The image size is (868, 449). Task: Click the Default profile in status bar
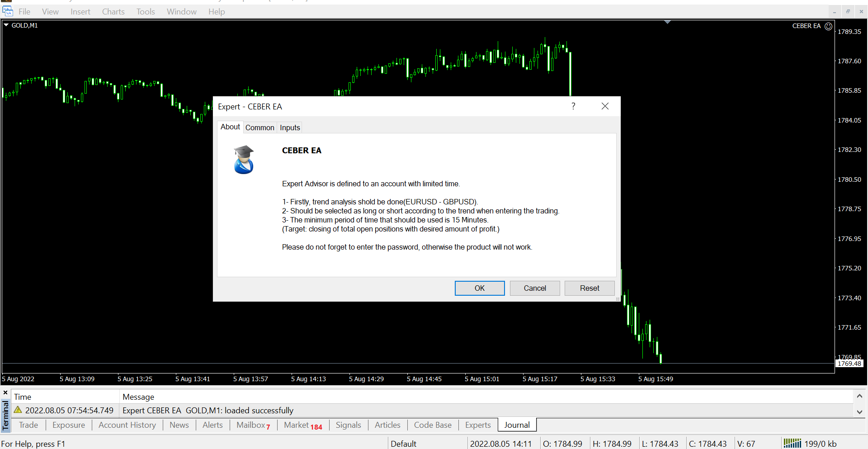pyautogui.click(x=404, y=444)
